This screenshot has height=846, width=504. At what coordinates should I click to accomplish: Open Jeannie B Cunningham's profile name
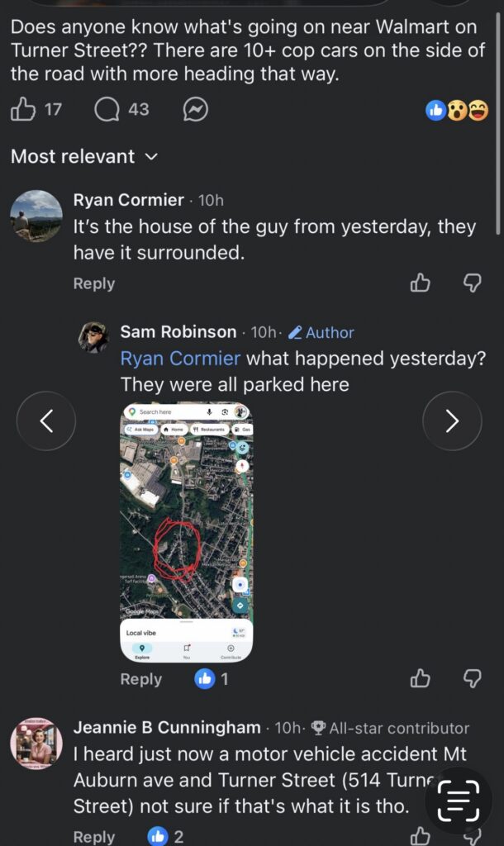(x=167, y=728)
